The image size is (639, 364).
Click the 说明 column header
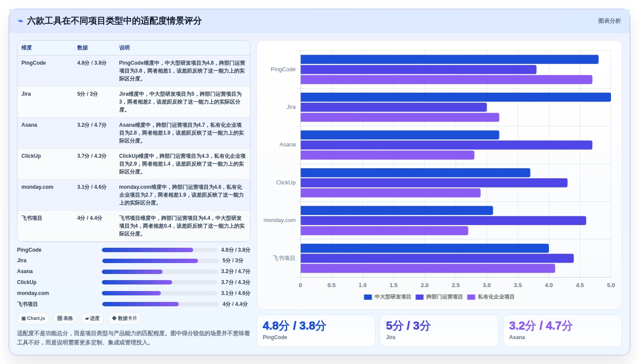(125, 48)
